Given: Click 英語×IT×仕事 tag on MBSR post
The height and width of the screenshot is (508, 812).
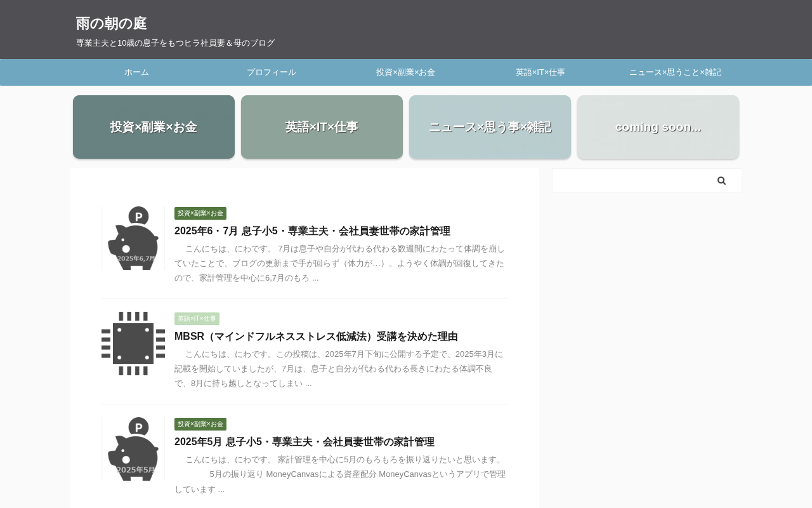Looking at the screenshot, I should 197,319.
